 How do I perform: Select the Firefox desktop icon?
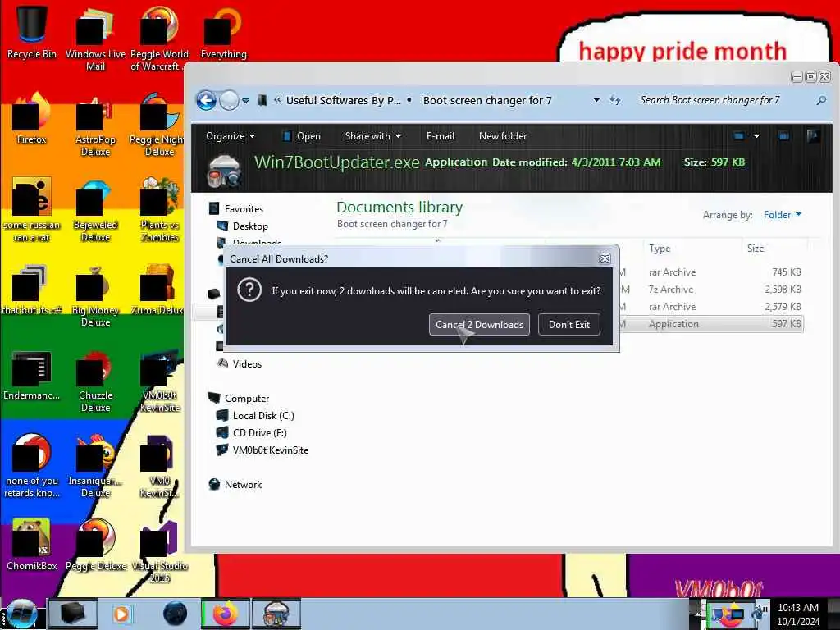pos(32,118)
